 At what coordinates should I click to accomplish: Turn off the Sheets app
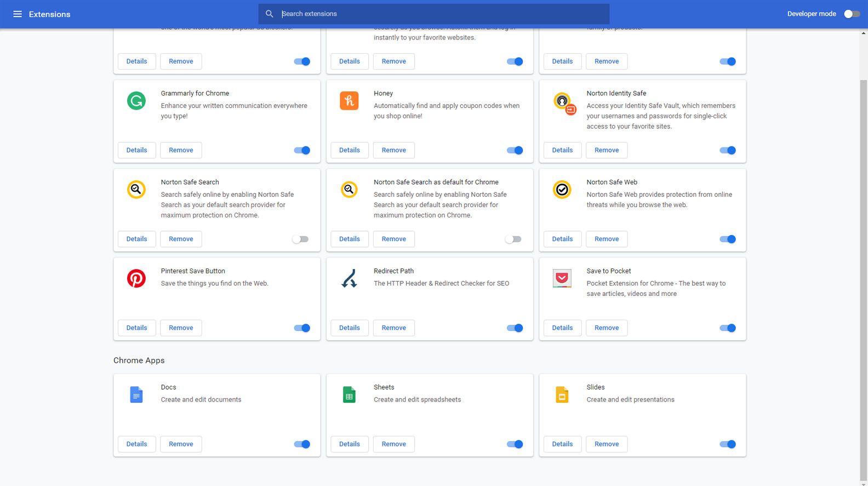tap(515, 444)
